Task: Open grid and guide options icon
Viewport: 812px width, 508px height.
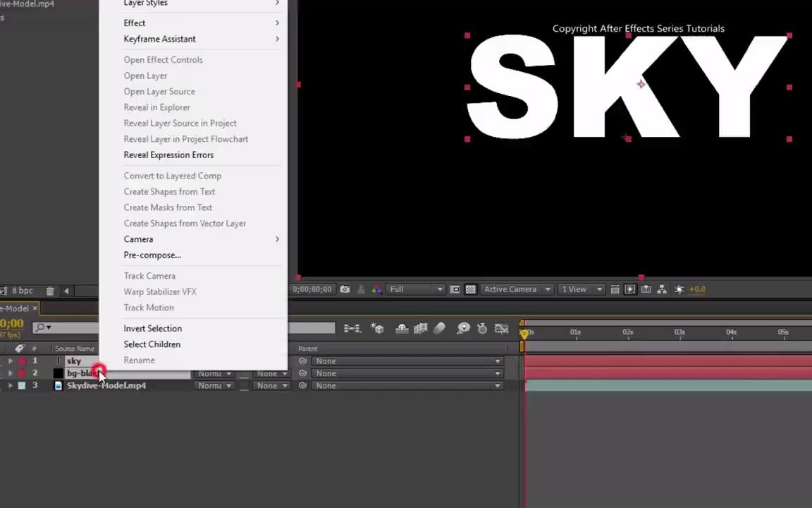Action: point(615,289)
